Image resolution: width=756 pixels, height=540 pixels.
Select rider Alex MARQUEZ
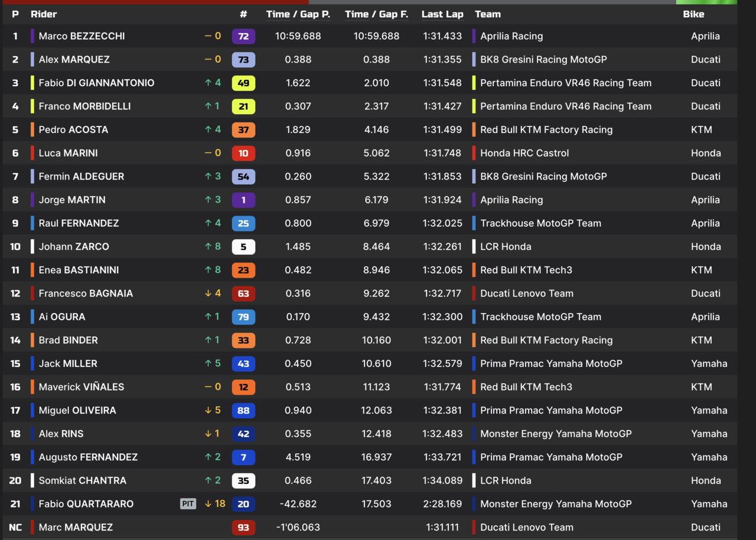74,60
